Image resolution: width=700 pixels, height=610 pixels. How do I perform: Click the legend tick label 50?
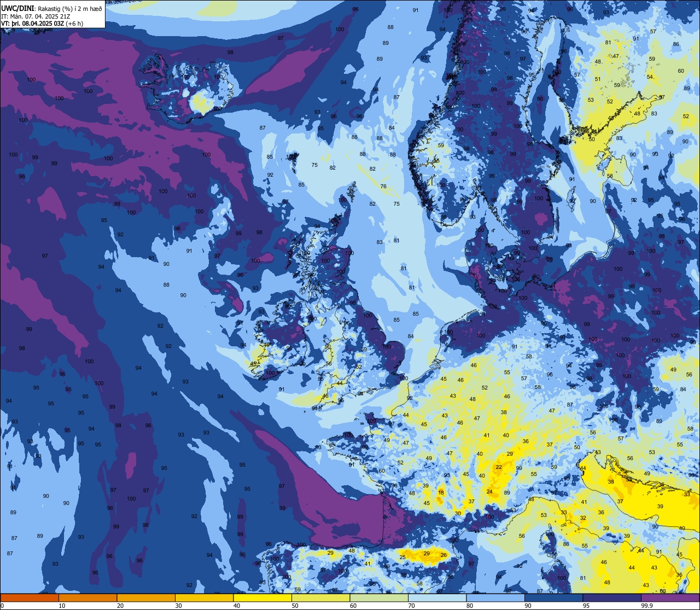tap(295, 606)
